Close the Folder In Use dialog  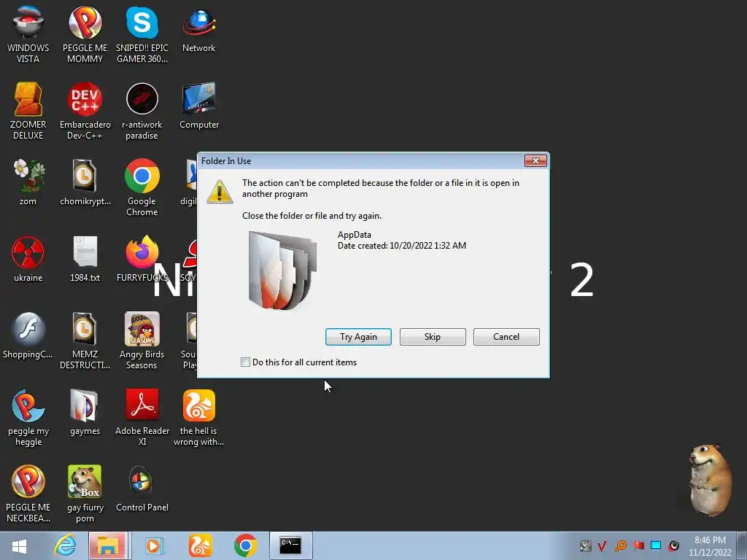pos(535,161)
